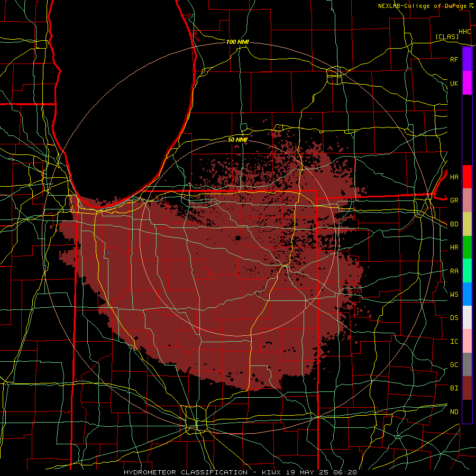
Task: Select the GC gray legend swatch
Action: pyautogui.click(x=467, y=364)
